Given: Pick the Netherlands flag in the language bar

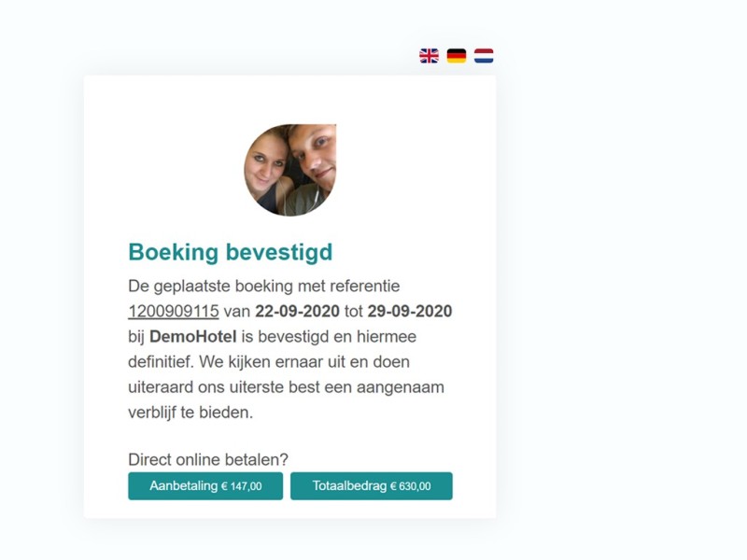Looking at the screenshot, I should [482, 56].
